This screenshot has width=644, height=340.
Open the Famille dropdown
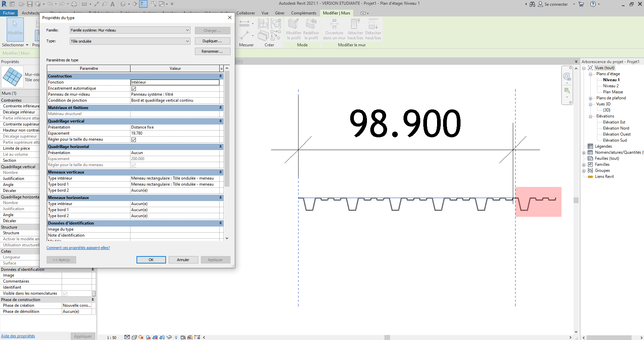[130, 30]
